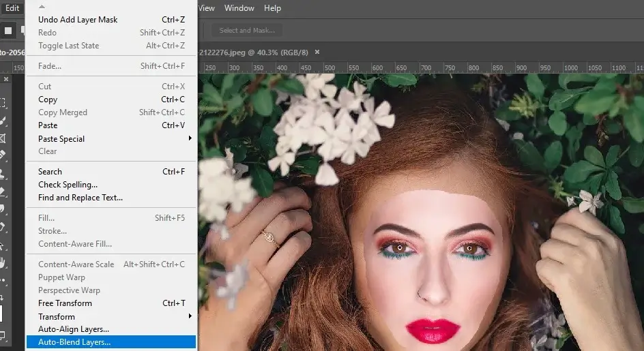Screen dimensions: 644x351
Task: Click the New Selection square icon in options bar
Action: (8, 31)
